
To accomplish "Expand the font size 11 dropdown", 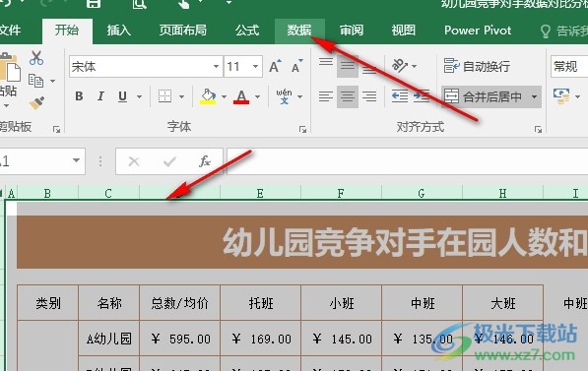I will point(255,67).
